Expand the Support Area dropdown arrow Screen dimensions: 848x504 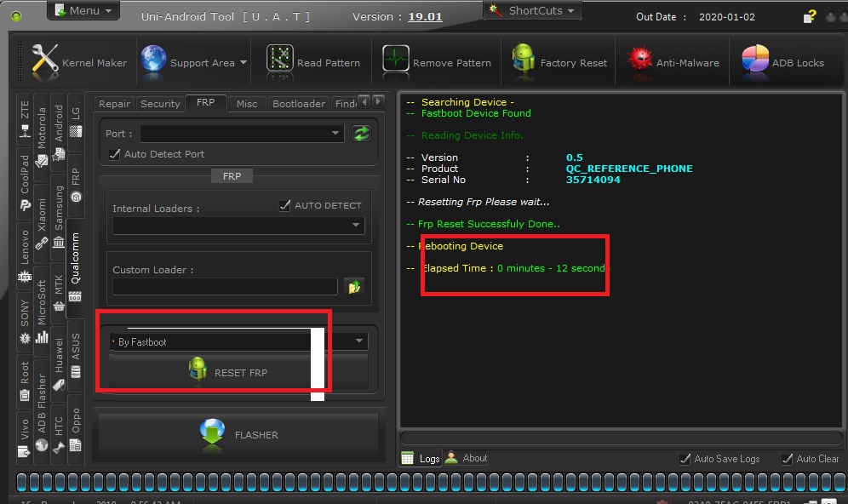coord(244,63)
